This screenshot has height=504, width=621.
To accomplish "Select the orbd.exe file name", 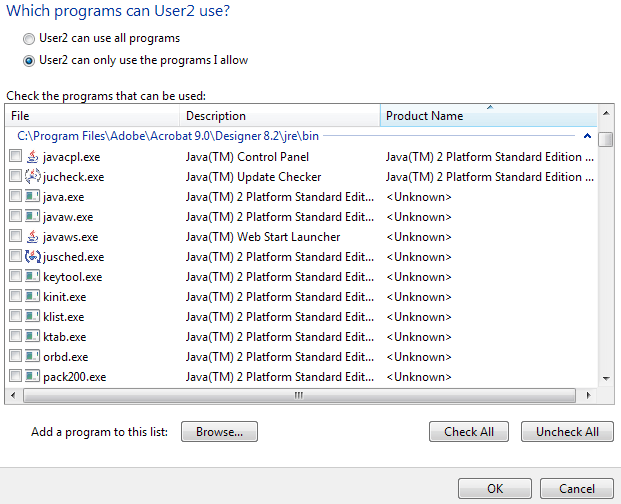I will pos(65,357).
